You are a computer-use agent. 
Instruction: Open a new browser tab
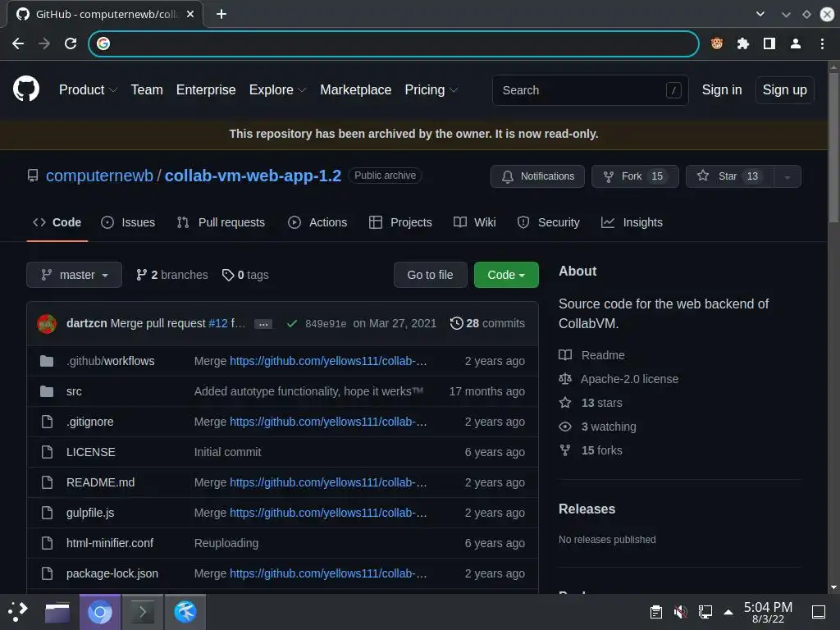click(x=221, y=14)
